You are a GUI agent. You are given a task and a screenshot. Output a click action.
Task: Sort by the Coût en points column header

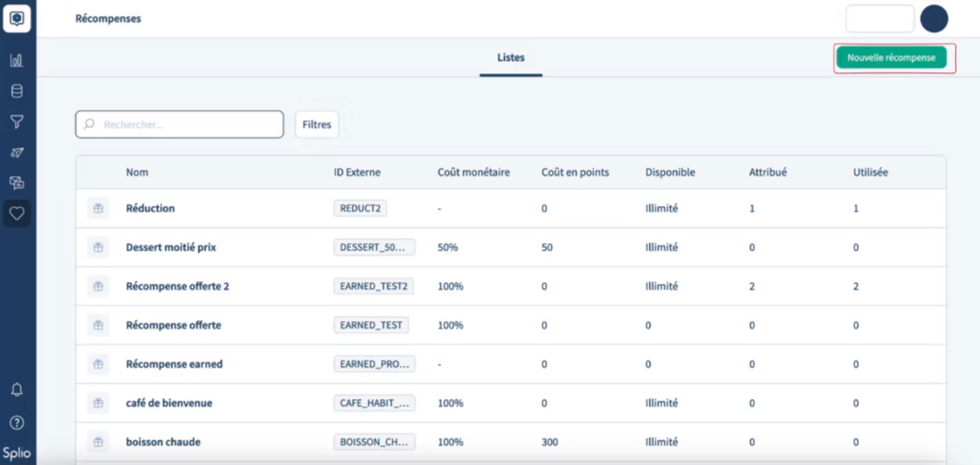pyautogui.click(x=575, y=172)
